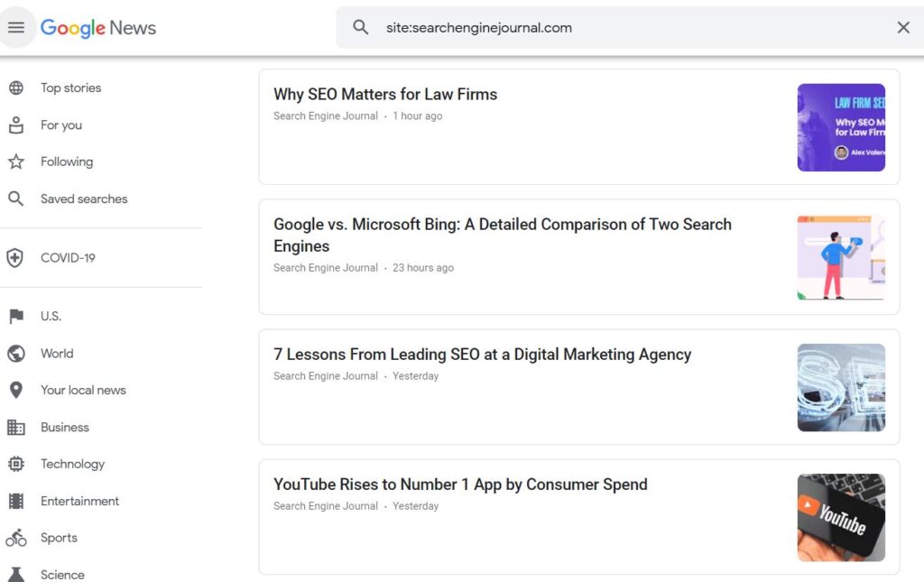This screenshot has height=582, width=924.
Task: Open the YouTube consumer spend article
Action: coord(460,484)
